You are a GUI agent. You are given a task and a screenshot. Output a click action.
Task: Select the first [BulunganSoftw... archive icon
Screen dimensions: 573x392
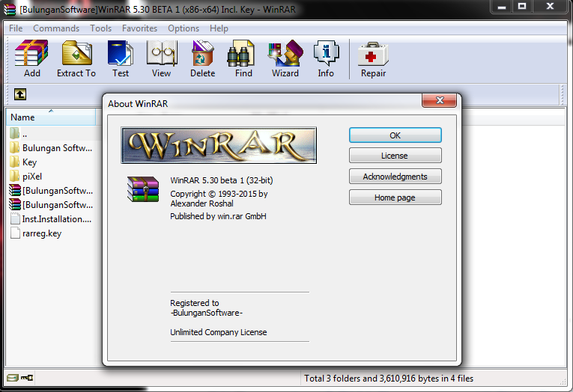tap(15, 190)
